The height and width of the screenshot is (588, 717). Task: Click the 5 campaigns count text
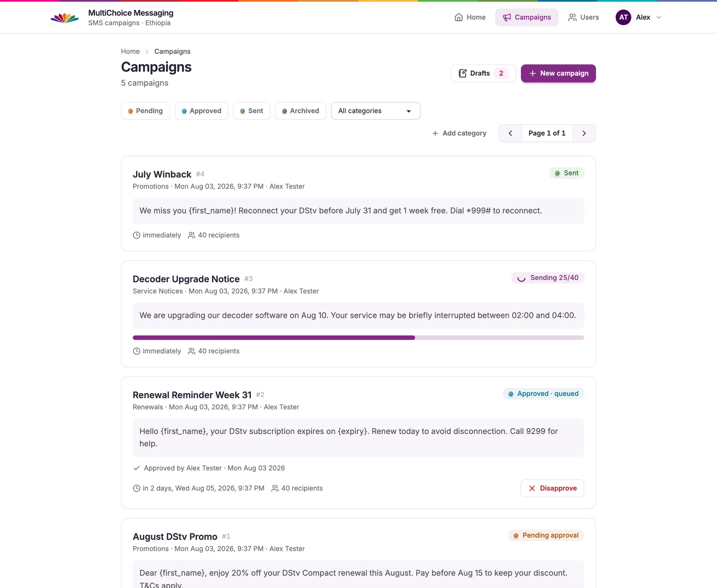click(x=145, y=83)
